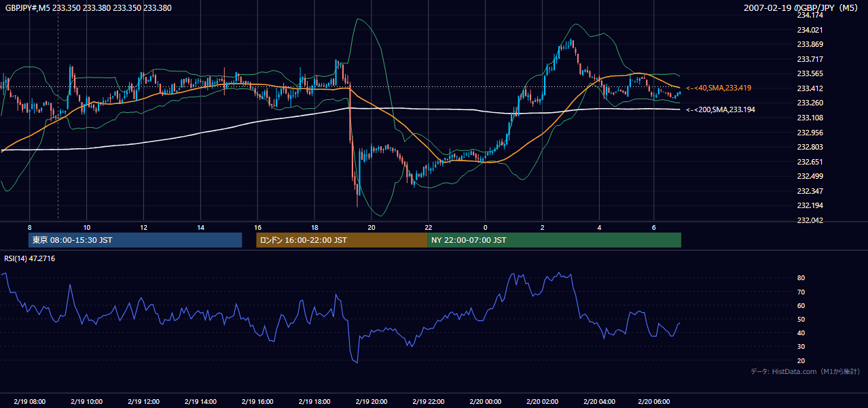Click the 232.042 price axis value

tap(810, 220)
